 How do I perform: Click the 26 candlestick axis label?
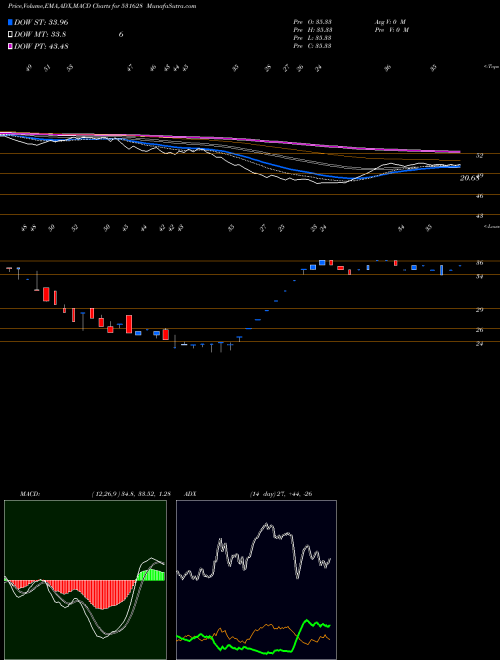point(479,330)
